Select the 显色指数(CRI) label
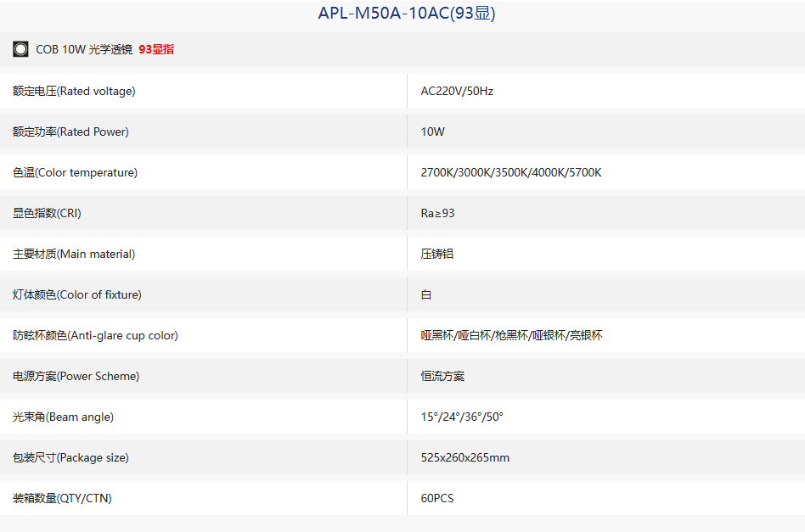Viewport: 805px width, 532px height. tap(47, 213)
